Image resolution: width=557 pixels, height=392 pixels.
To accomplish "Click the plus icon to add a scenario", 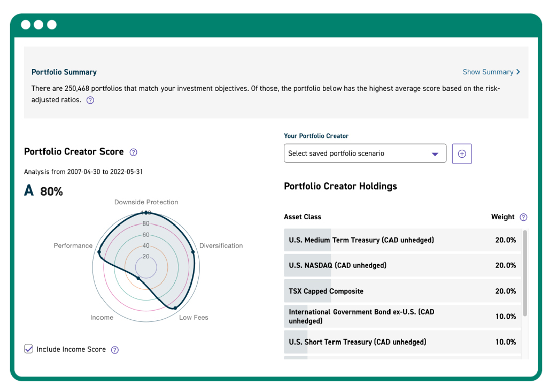I will point(461,153).
